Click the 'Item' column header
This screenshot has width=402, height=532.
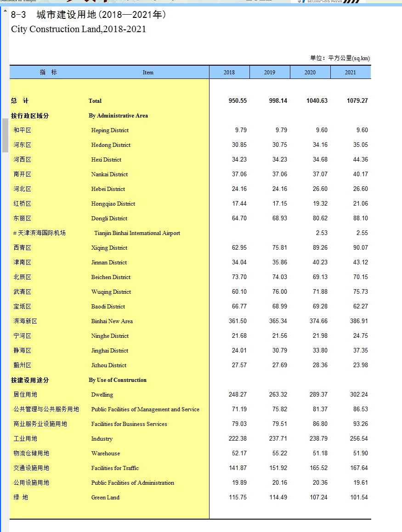(x=148, y=72)
